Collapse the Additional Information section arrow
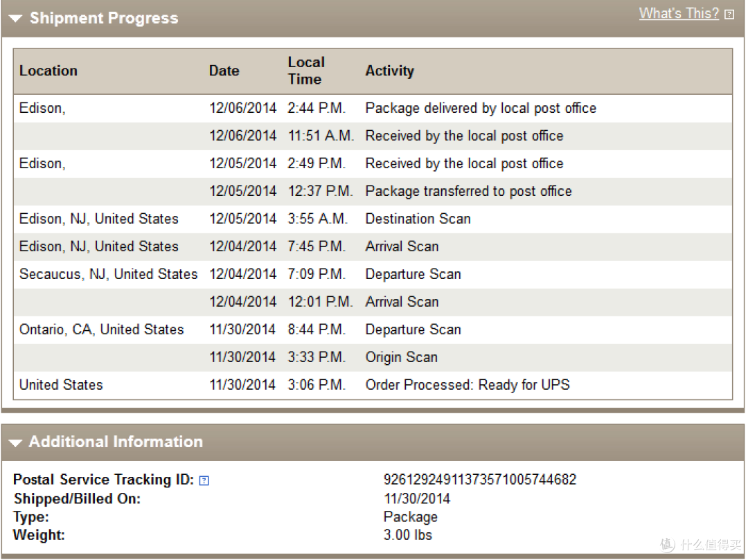The width and height of the screenshot is (748, 560). point(15,443)
